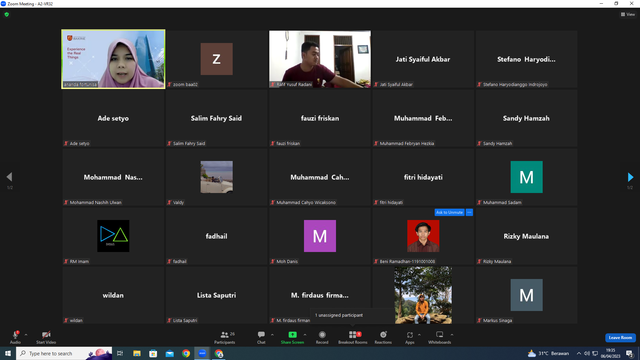
Task: Select Lista Saputri participant tile
Action: 217,295
